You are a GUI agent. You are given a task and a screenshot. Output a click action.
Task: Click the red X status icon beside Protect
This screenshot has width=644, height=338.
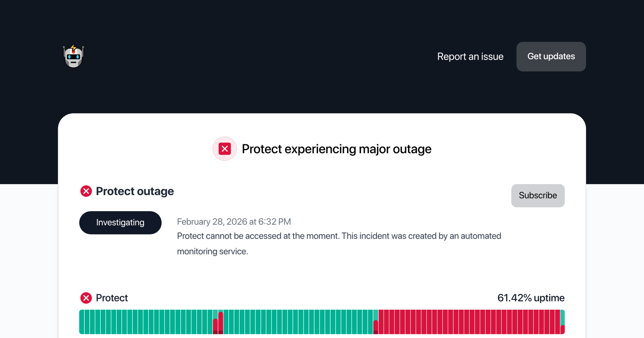tap(86, 298)
